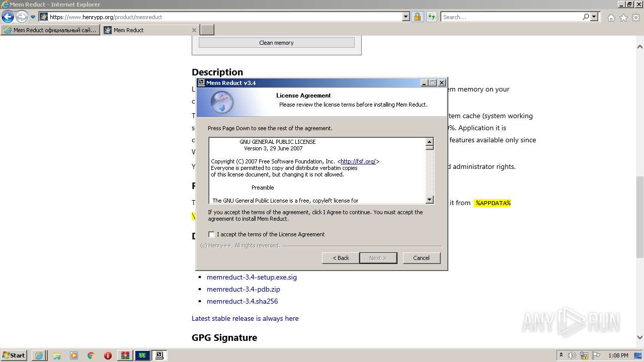Open the search provider dropdown arrow
This screenshot has width=644, height=362.
594,17
